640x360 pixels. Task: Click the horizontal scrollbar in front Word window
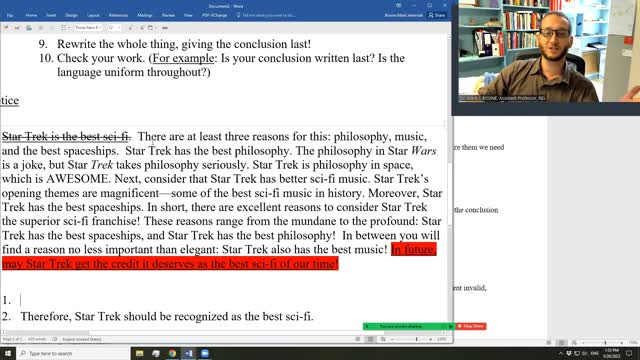coord(223,333)
